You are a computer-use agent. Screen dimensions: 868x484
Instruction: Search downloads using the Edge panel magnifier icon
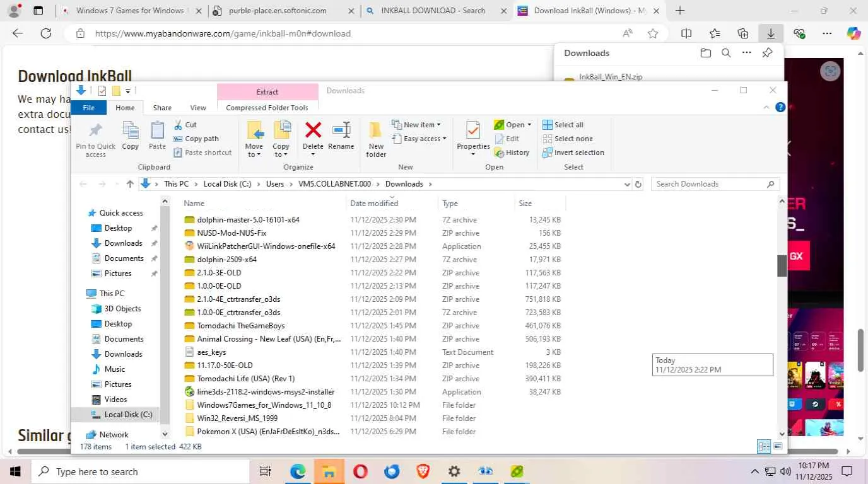coord(726,53)
